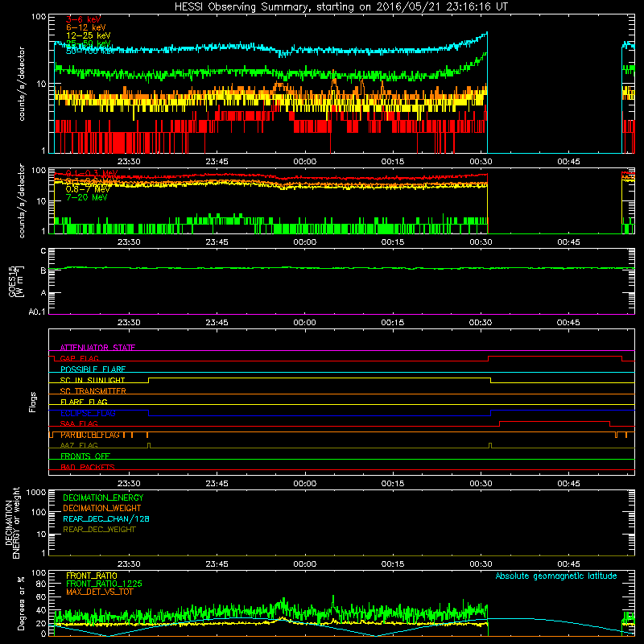Click the DECIMATION ENERGY or weight axis title
The width and height of the screenshot is (644, 644).
[12, 522]
